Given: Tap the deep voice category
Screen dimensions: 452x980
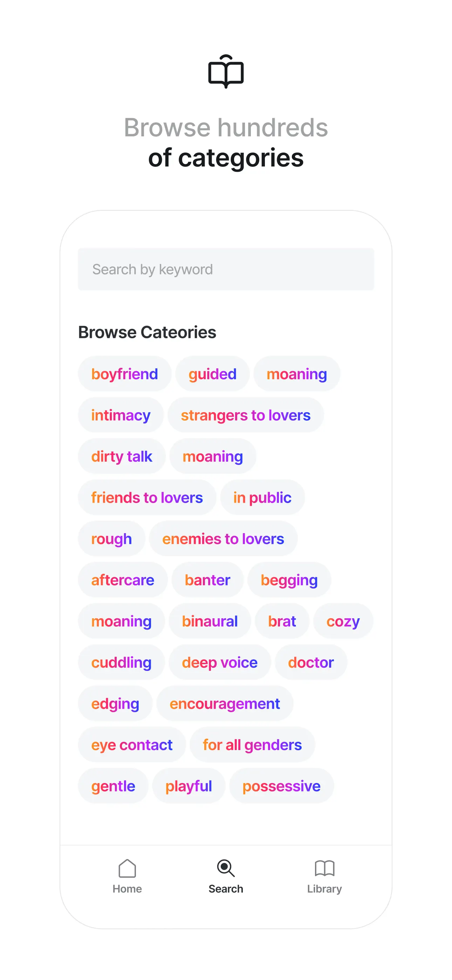Looking at the screenshot, I should click(220, 662).
